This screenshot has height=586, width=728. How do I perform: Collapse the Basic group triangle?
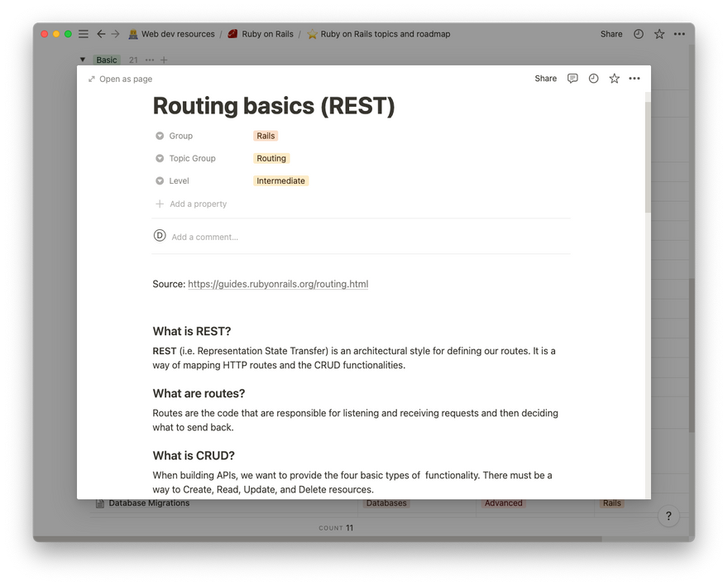click(x=83, y=60)
